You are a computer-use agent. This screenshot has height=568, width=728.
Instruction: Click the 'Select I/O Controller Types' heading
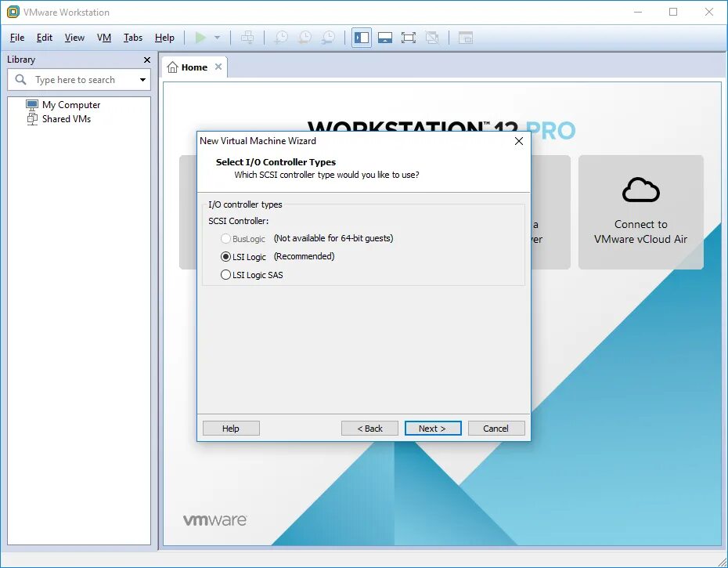pos(276,162)
